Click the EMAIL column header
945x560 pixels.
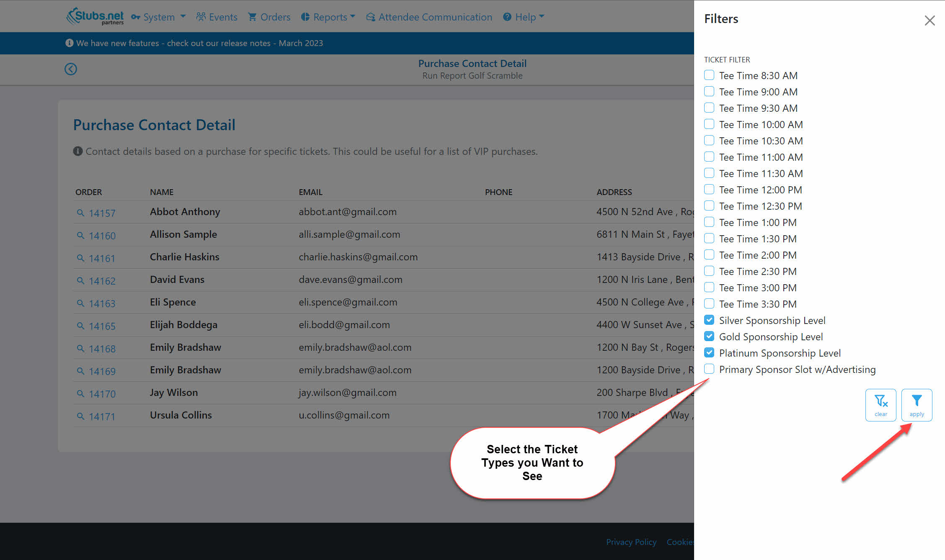tap(310, 192)
